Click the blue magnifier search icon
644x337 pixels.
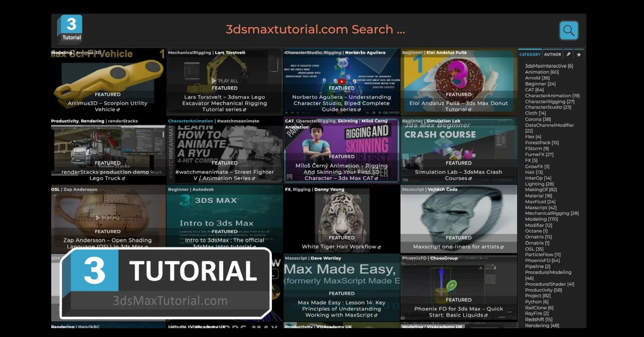pyautogui.click(x=569, y=30)
